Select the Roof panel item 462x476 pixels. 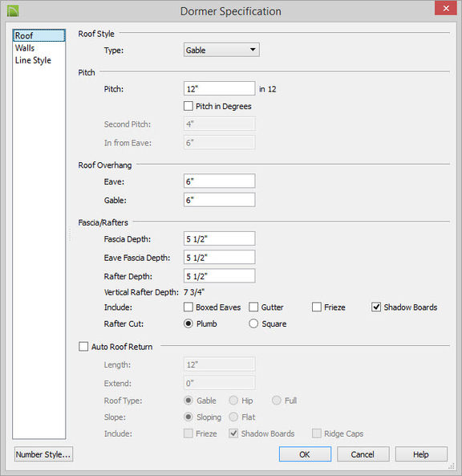point(39,35)
